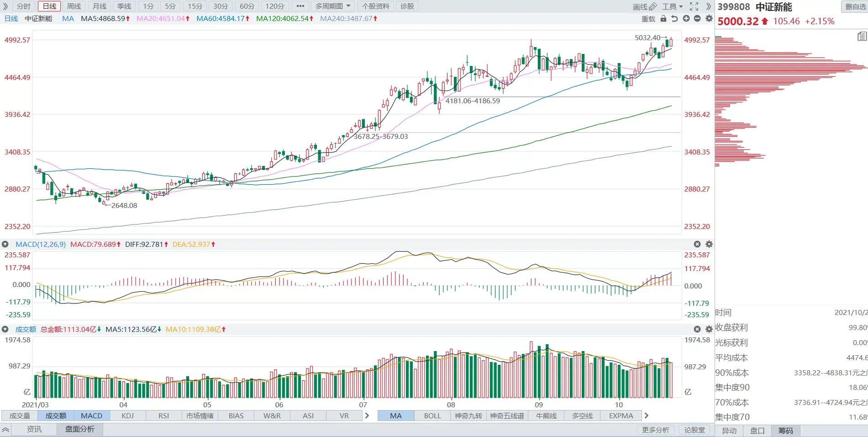Click the undo arrow icon in chart toolbar

[x=674, y=19]
